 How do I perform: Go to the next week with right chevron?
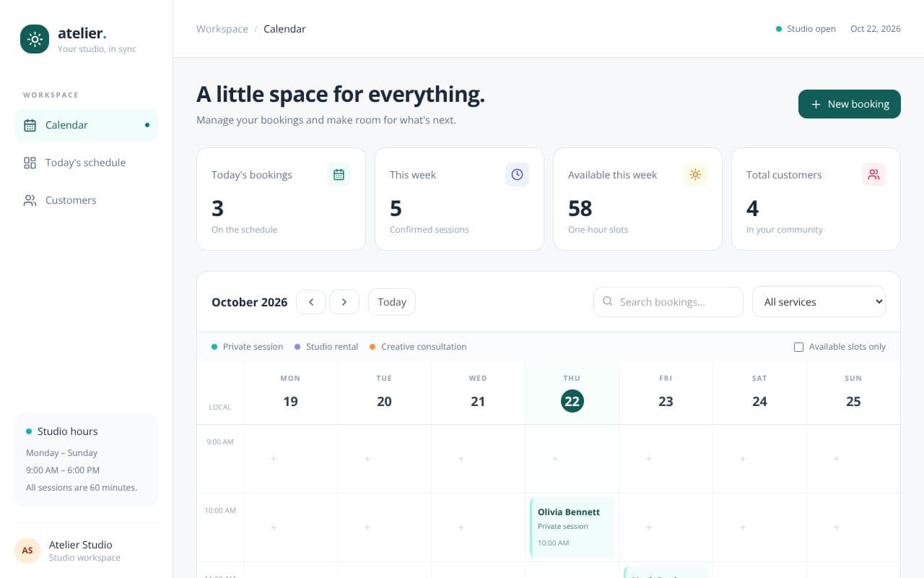pos(344,302)
